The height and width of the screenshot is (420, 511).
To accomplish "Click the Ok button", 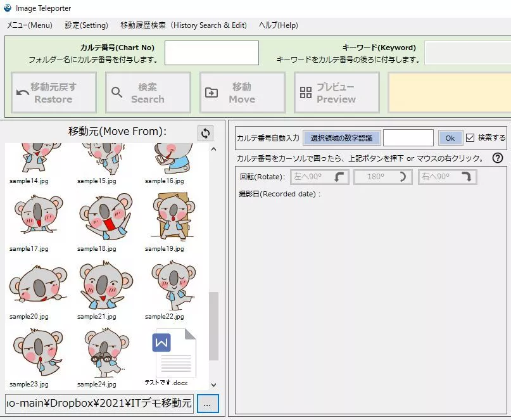I will point(450,138).
